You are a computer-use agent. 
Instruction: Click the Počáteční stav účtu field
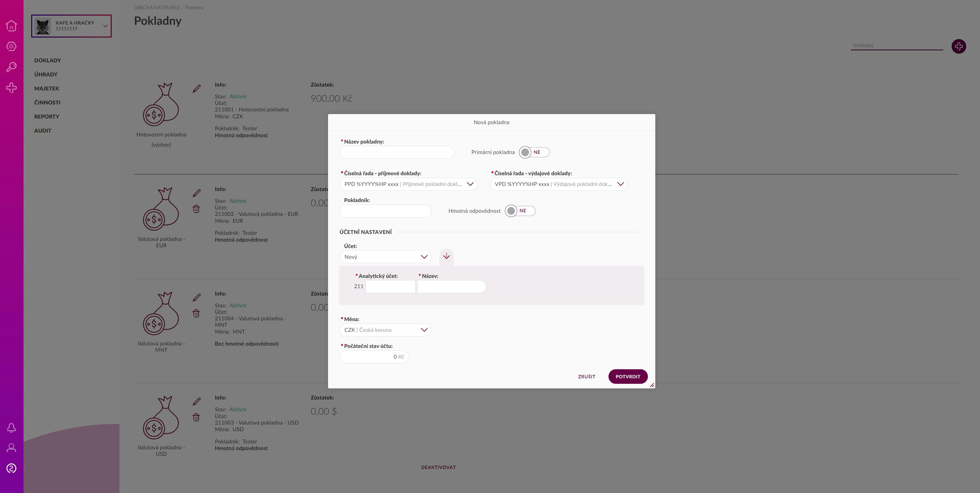(x=374, y=357)
